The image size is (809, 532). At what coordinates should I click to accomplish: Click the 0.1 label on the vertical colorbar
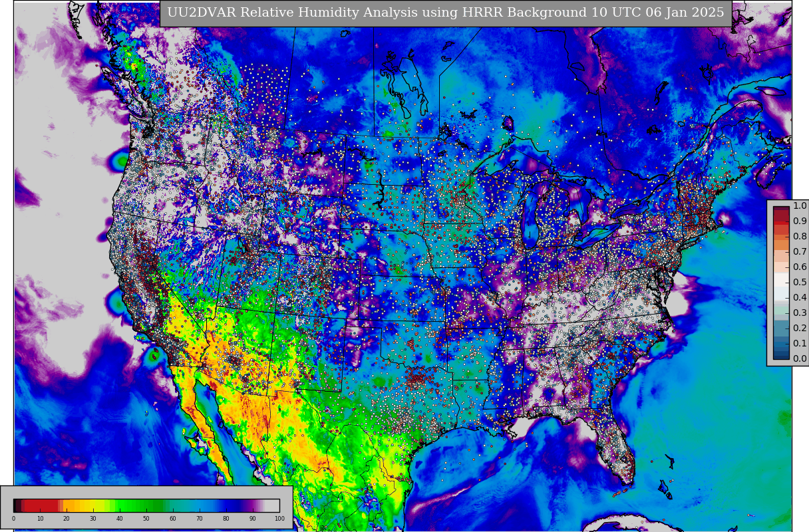(x=800, y=343)
